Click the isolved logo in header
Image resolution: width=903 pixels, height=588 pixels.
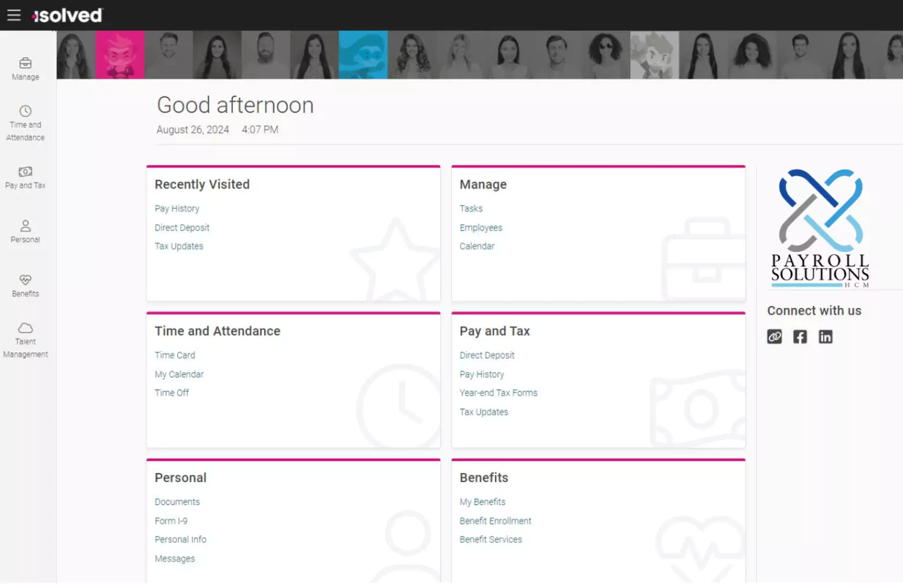pyautogui.click(x=68, y=16)
